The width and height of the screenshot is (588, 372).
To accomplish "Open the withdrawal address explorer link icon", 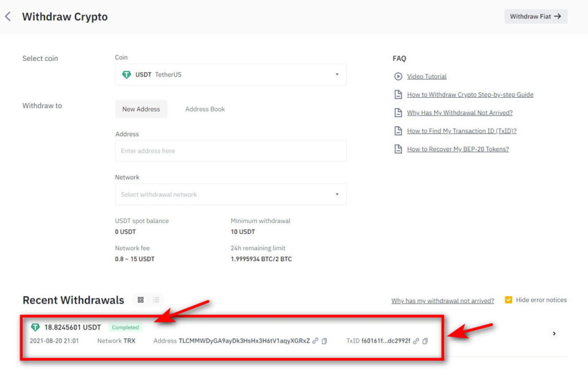I will [x=315, y=341].
